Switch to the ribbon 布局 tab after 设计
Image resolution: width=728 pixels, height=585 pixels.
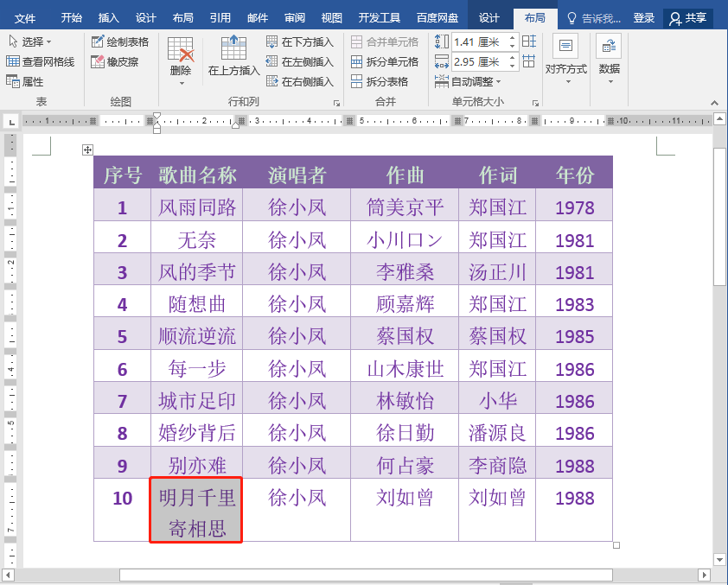[x=535, y=17]
